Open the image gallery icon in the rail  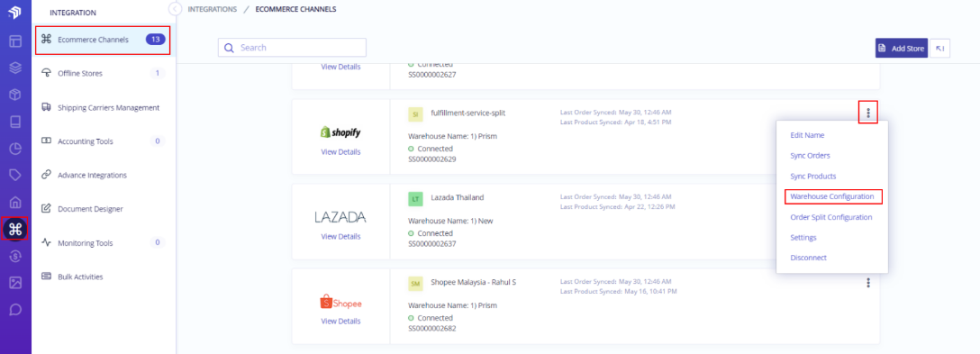[x=15, y=283]
